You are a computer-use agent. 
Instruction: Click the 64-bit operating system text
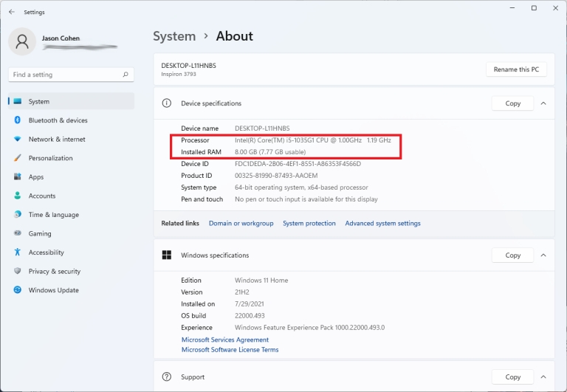301,188
